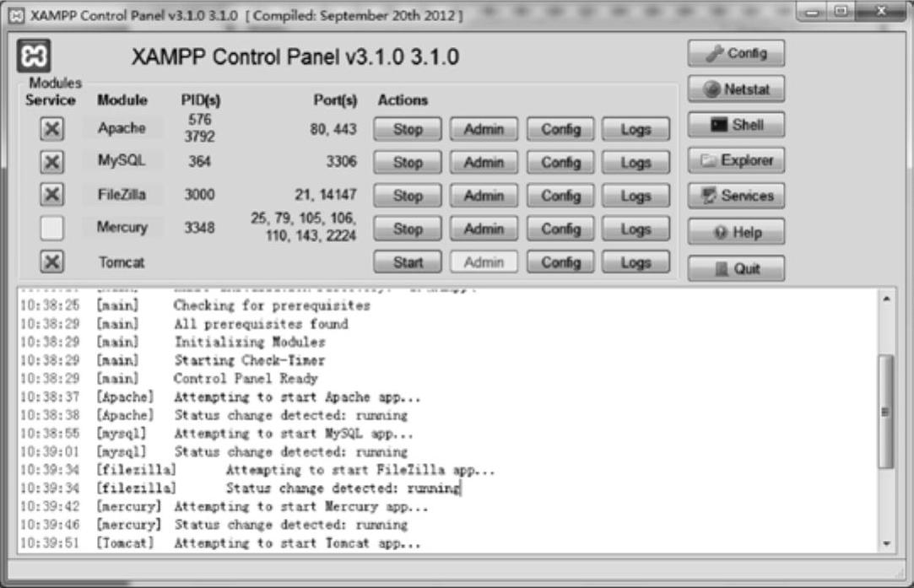Stop the MySQL module
914x588 pixels.
tap(408, 163)
